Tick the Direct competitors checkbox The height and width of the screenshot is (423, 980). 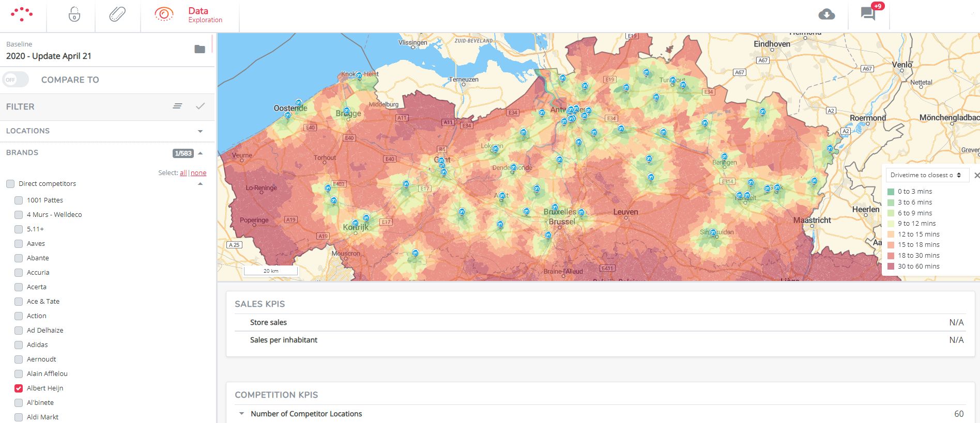tap(10, 184)
